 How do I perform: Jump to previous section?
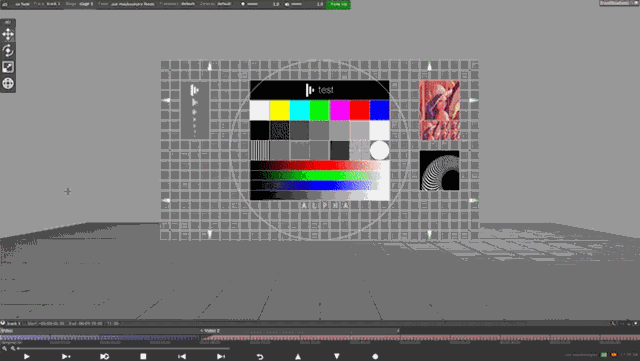182,357
